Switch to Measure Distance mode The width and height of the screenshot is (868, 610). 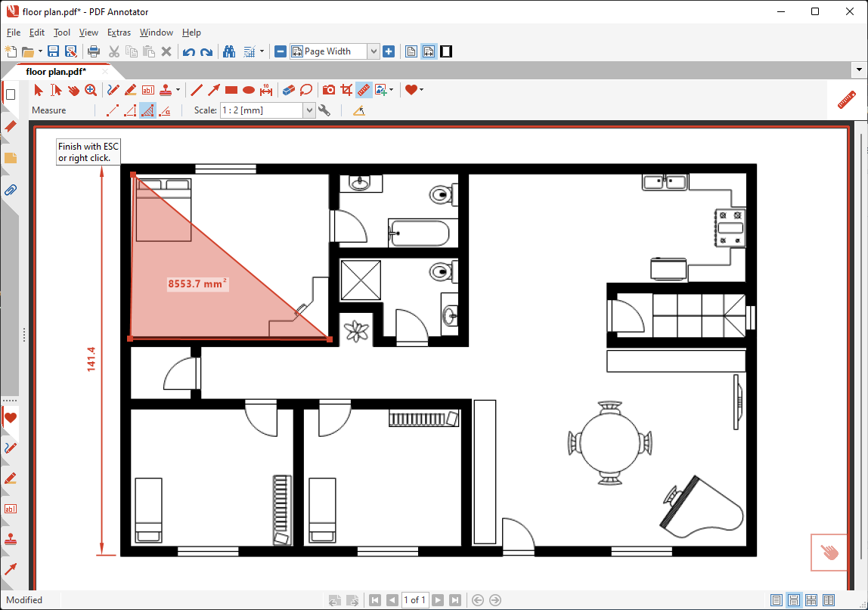coord(110,110)
